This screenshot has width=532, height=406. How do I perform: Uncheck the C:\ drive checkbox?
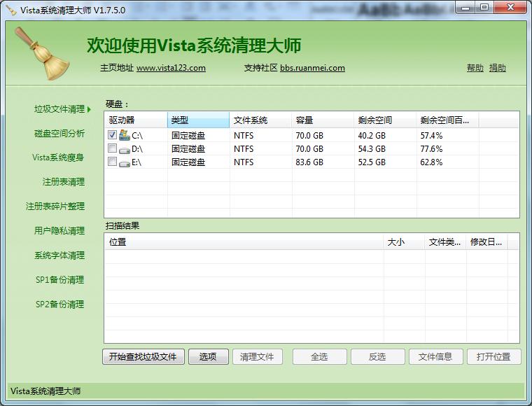tap(113, 135)
